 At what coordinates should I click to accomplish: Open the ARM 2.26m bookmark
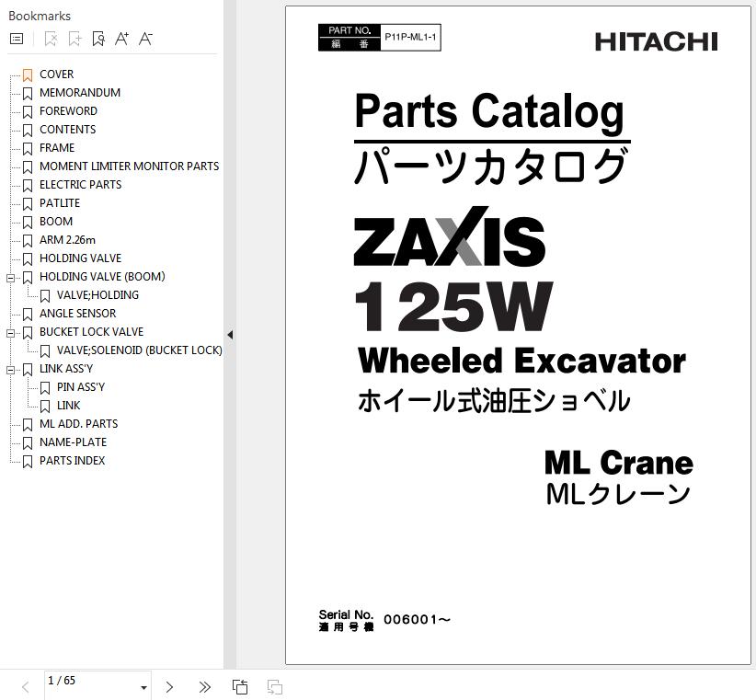67,239
